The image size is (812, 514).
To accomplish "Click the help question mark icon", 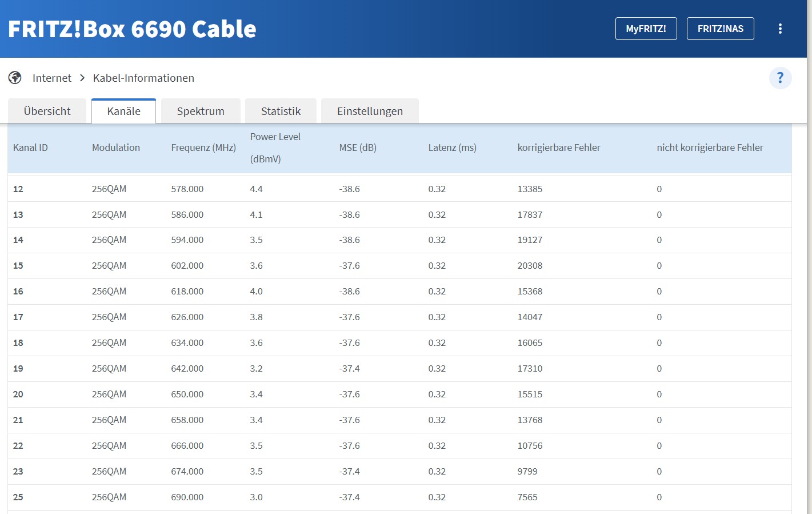I will click(780, 78).
